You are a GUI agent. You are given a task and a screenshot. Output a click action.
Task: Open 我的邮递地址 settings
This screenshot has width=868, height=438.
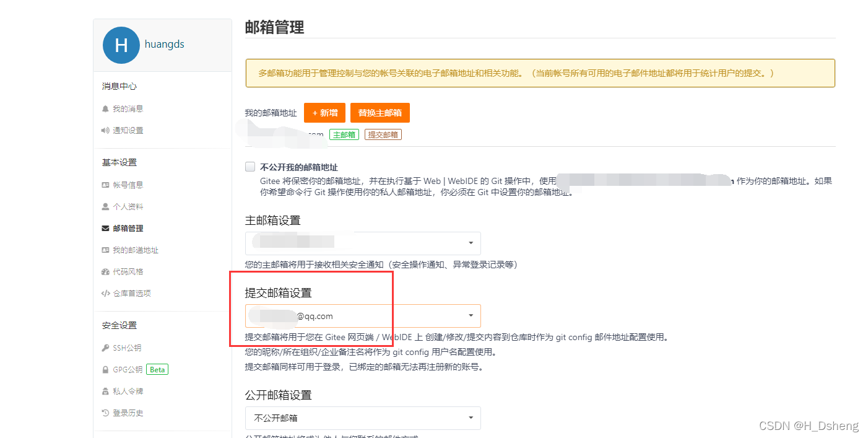(133, 250)
